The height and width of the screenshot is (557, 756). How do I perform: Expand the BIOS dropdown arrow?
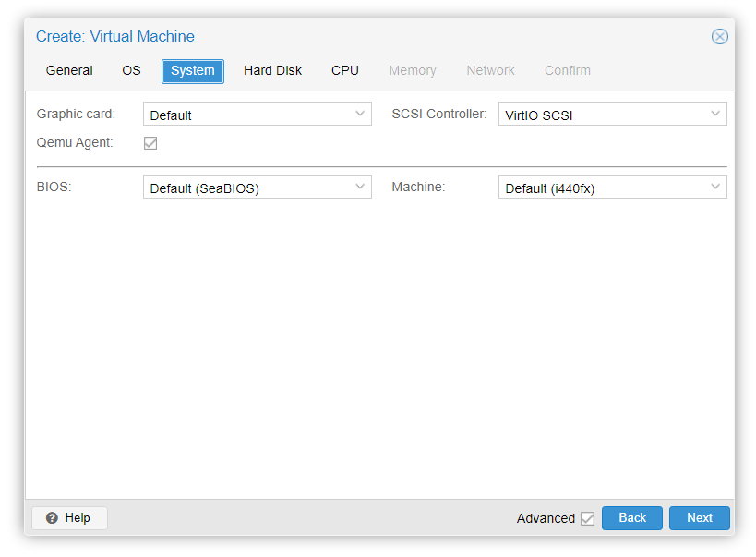pos(360,188)
